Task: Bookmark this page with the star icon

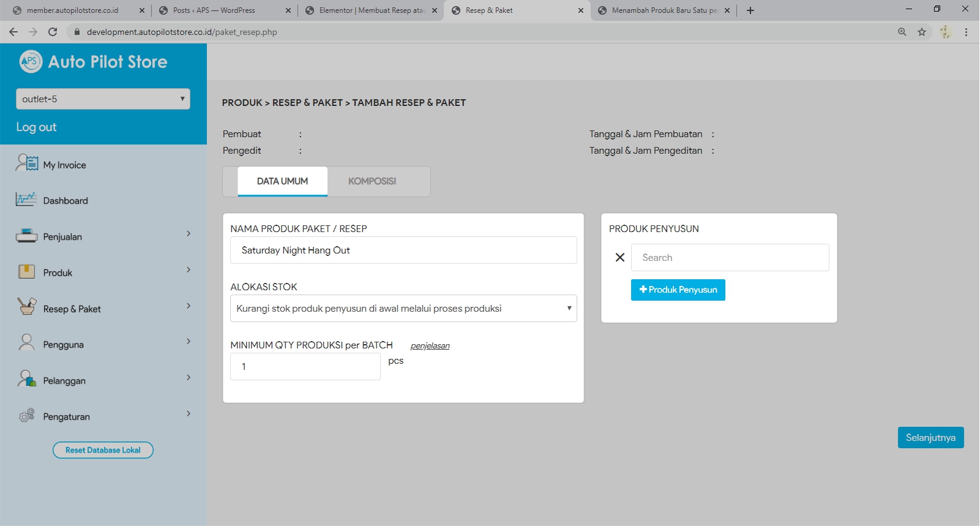Action: (x=921, y=32)
